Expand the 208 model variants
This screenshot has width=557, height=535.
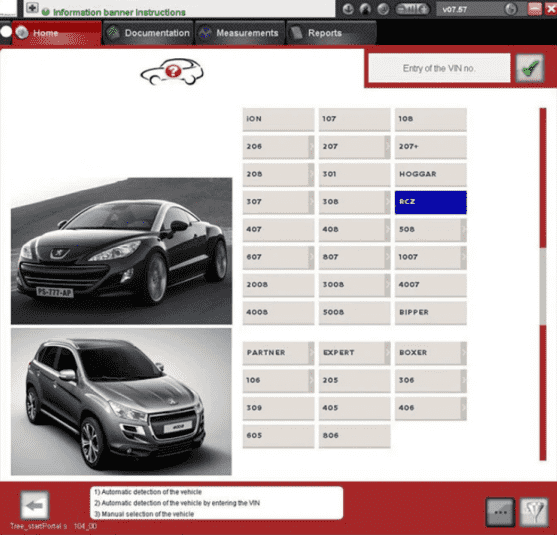coord(311,174)
